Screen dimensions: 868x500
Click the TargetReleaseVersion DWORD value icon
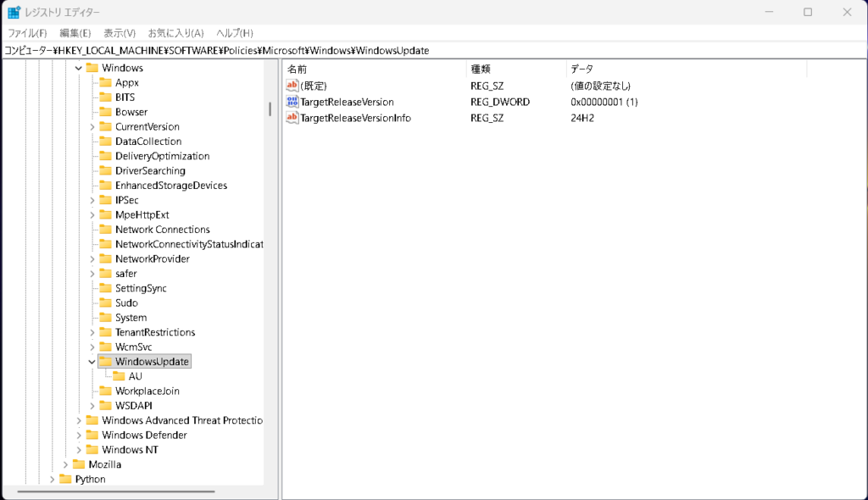pyautogui.click(x=292, y=102)
